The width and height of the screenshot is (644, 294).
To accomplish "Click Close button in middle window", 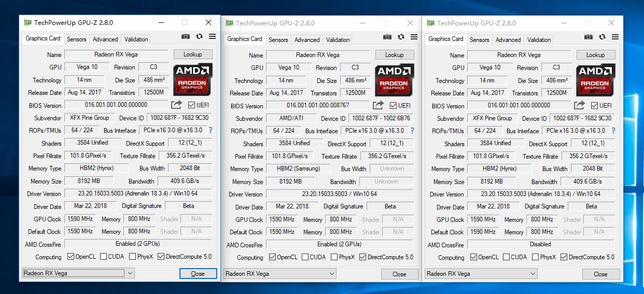I will click(x=399, y=274).
